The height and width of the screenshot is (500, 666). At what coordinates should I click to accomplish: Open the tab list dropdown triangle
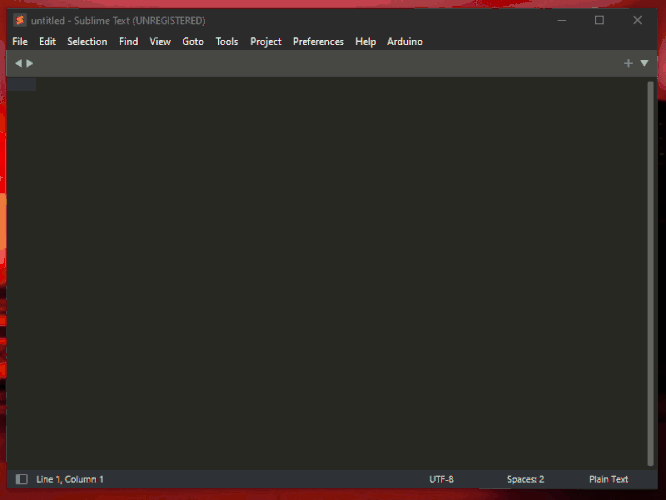click(644, 63)
